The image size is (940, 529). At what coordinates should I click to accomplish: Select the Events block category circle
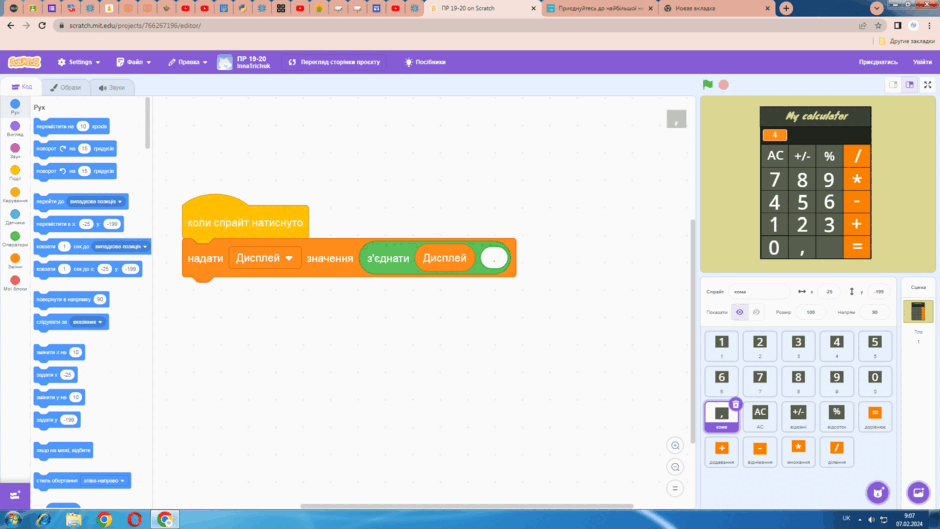pyautogui.click(x=15, y=170)
